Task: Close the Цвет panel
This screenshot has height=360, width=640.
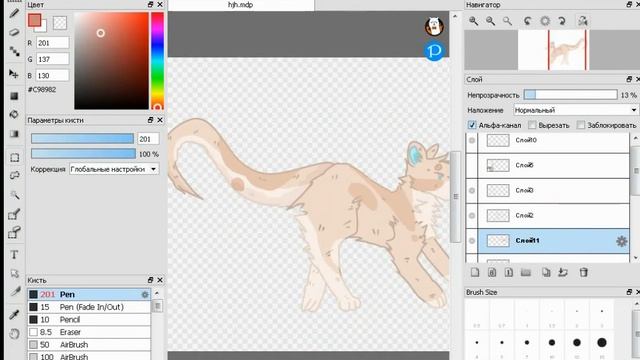Action: coord(160,4)
